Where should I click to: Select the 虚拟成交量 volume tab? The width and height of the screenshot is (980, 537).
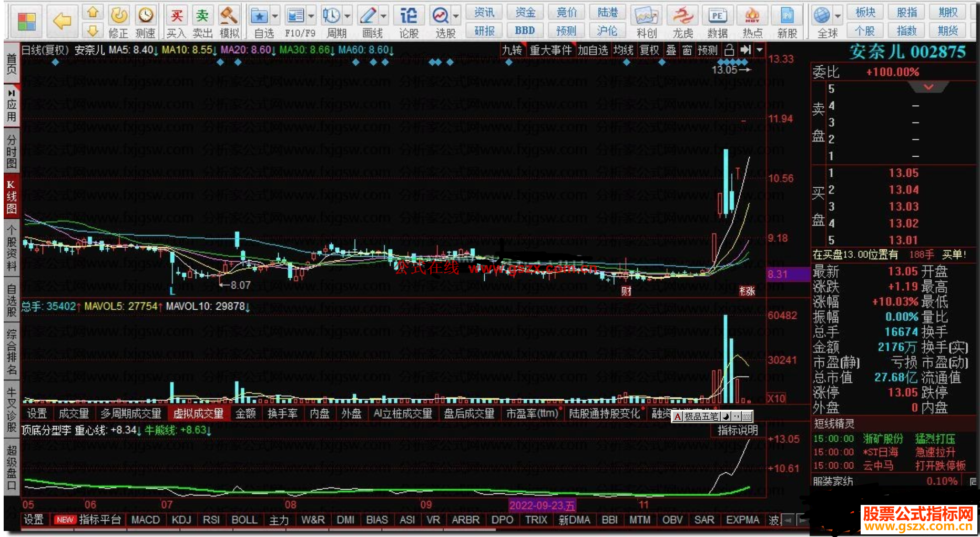coord(198,414)
